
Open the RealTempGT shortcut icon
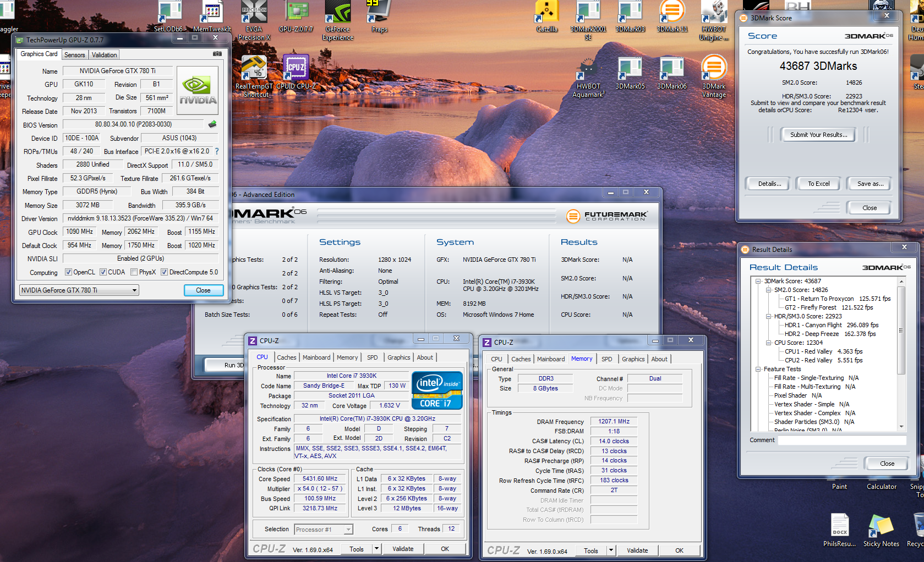coord(254,76)
